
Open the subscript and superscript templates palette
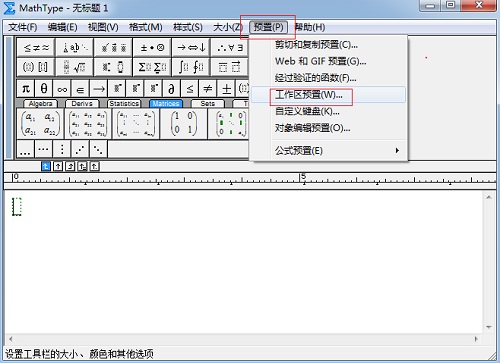114,67
